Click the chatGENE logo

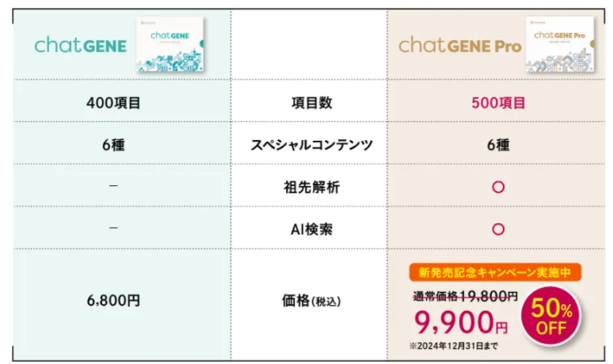tap(80, 46)
